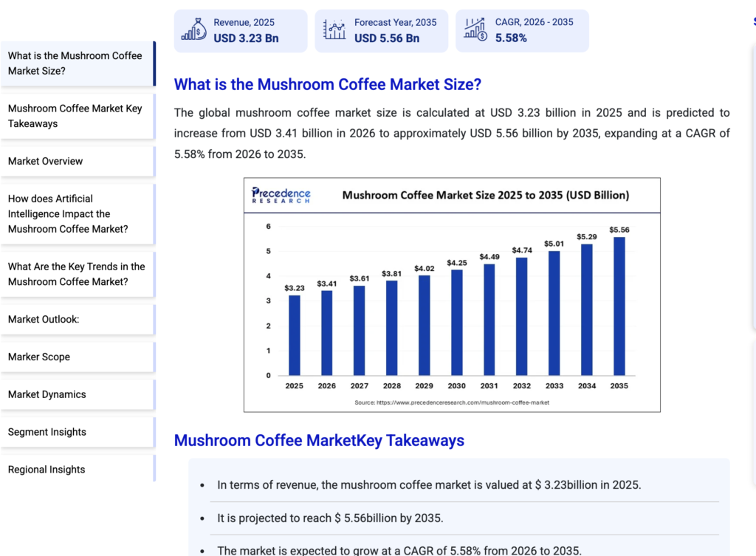Image resolution: width=756 pixels, height=556 pixels.
Task: Open 'What is the Mushroom Coffee Market Size?' section
Action: (x=75, y=64)
